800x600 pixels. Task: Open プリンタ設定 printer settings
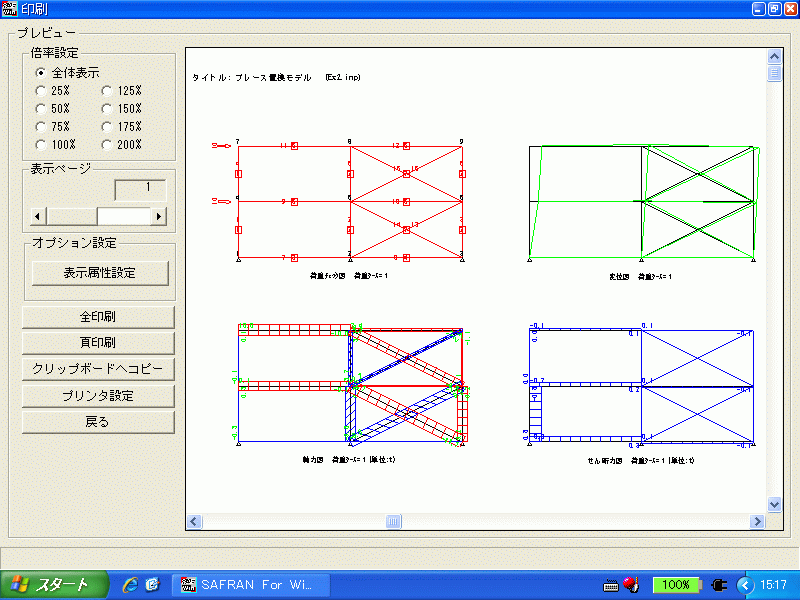pos(98,395)
